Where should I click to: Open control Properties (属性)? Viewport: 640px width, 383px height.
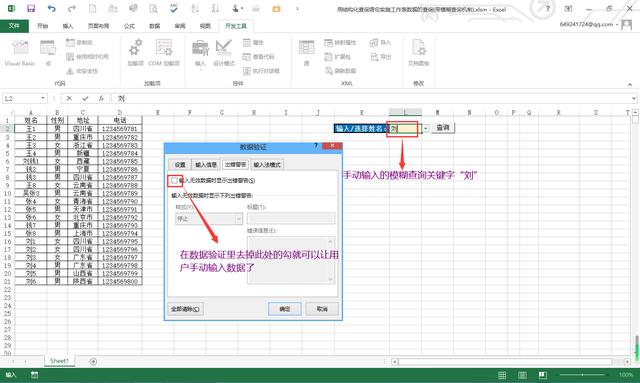(x=253, y=42)
